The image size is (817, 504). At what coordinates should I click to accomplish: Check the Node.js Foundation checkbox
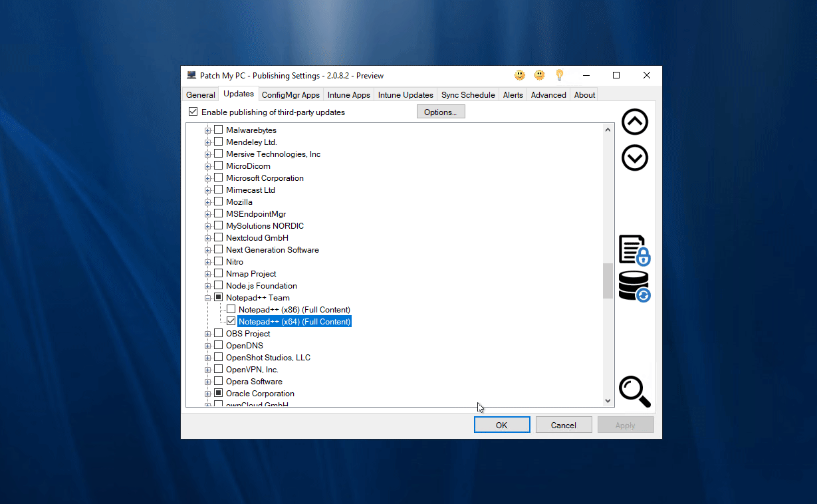coord(218,285)
